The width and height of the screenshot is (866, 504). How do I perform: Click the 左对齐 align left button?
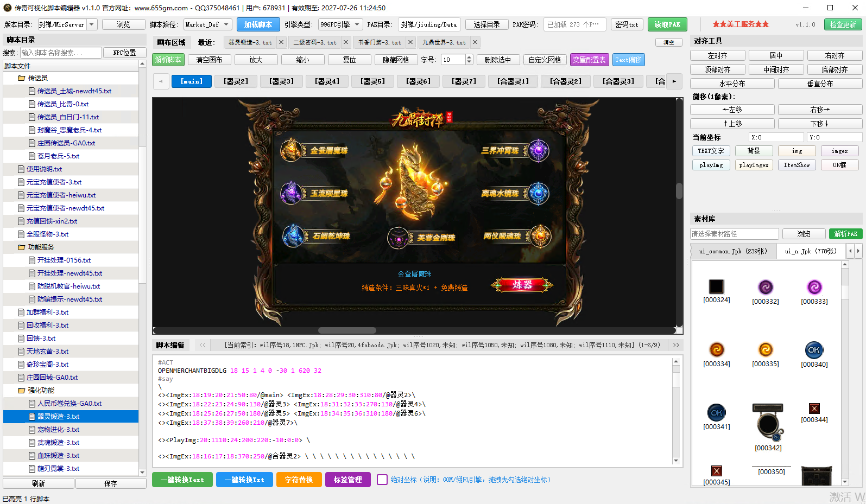tap(717, 55)
